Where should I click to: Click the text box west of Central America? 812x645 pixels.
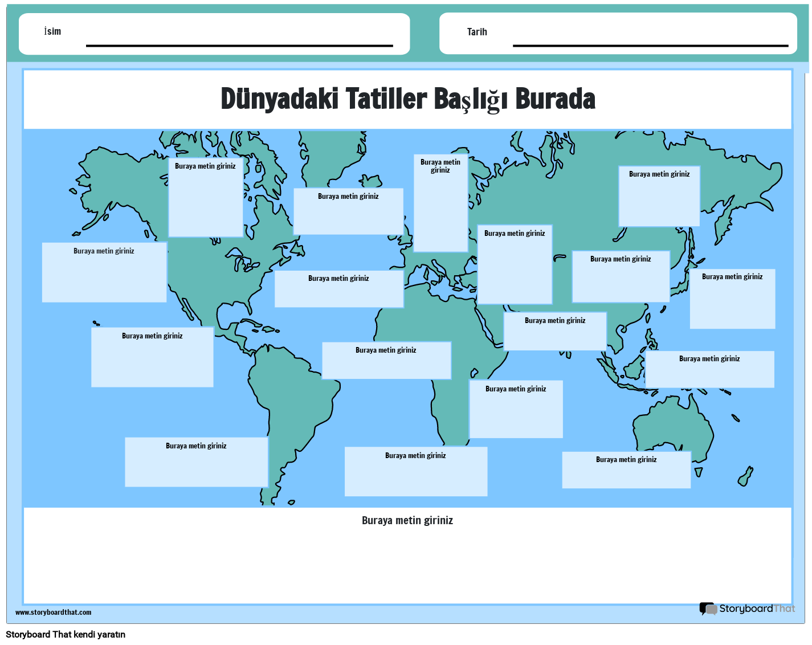coord(152,357)
